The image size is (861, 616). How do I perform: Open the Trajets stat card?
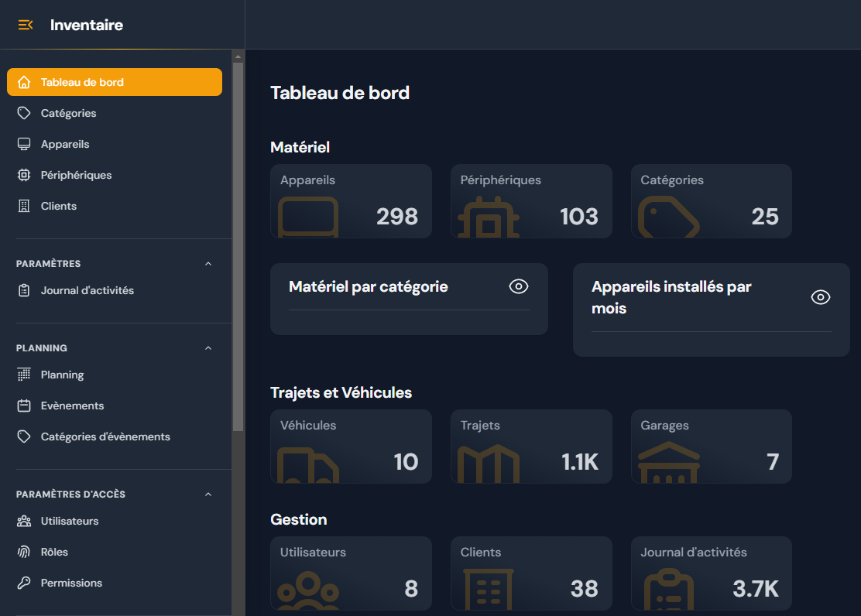point(531,447)
